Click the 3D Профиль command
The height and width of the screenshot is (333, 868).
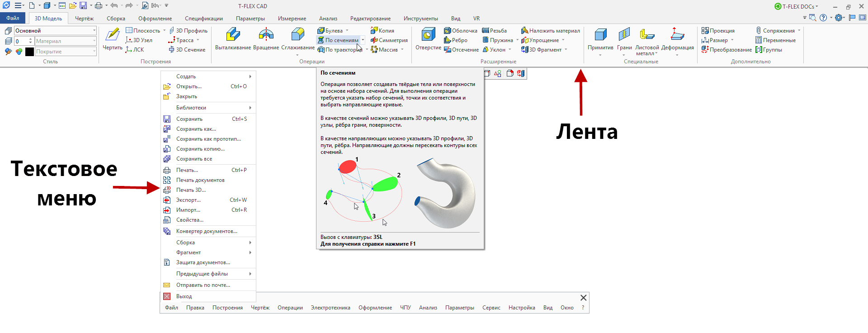tap(188, 31)
